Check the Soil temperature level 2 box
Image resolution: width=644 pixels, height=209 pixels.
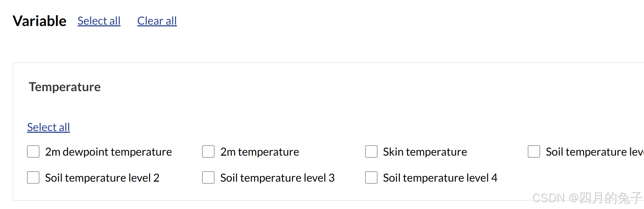pyautogui.click(x=33, y=177)
